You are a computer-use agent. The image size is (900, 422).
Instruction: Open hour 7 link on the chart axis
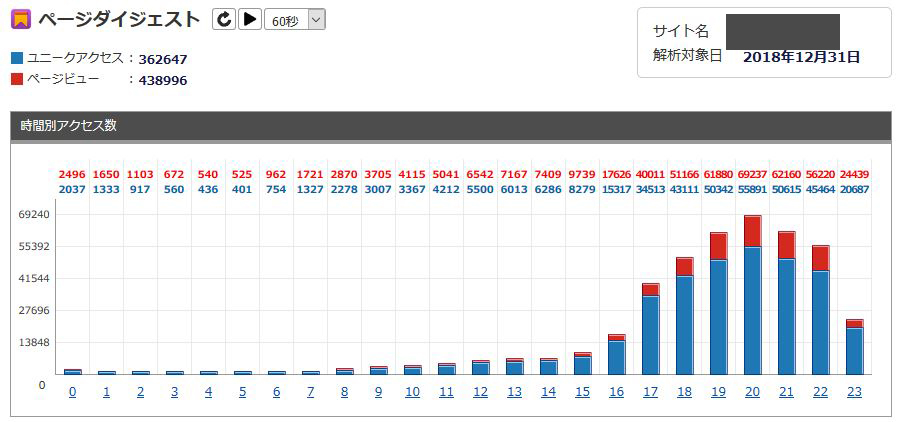(311, 392)
